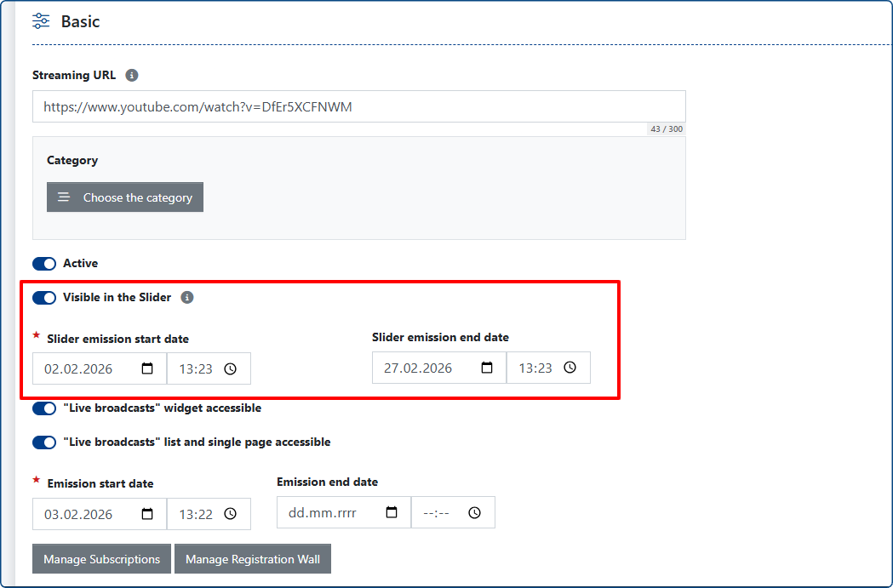Open calendar picker for Emission end date
Viewport: 893px width, 588px height.
point(392,513)
